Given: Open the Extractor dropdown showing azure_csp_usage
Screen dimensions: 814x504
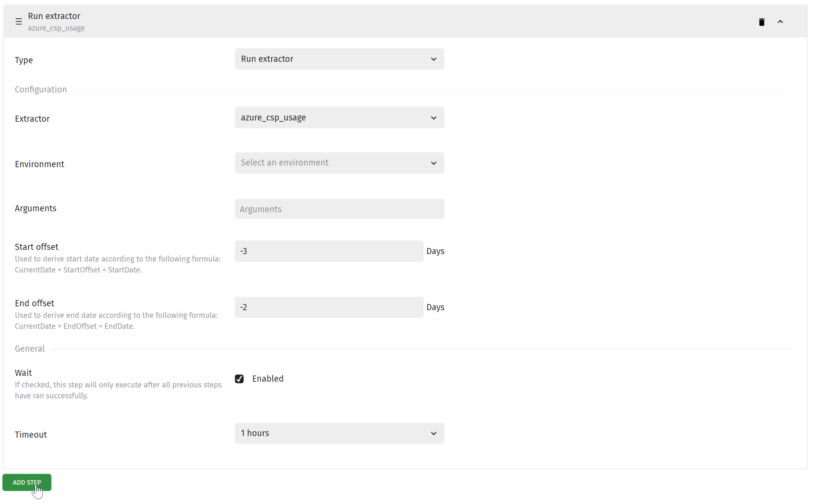Looking at the screenshot, I should coord(339,118).
